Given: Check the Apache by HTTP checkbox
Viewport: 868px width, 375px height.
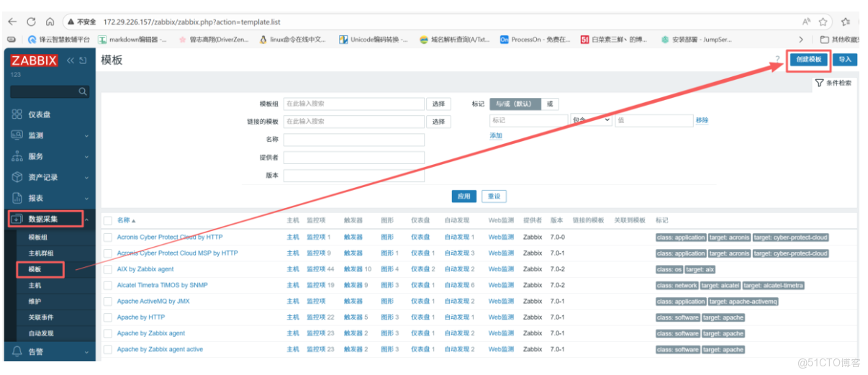Looking at the screenshot, I should pyautogui.click(x=108, y=317).
